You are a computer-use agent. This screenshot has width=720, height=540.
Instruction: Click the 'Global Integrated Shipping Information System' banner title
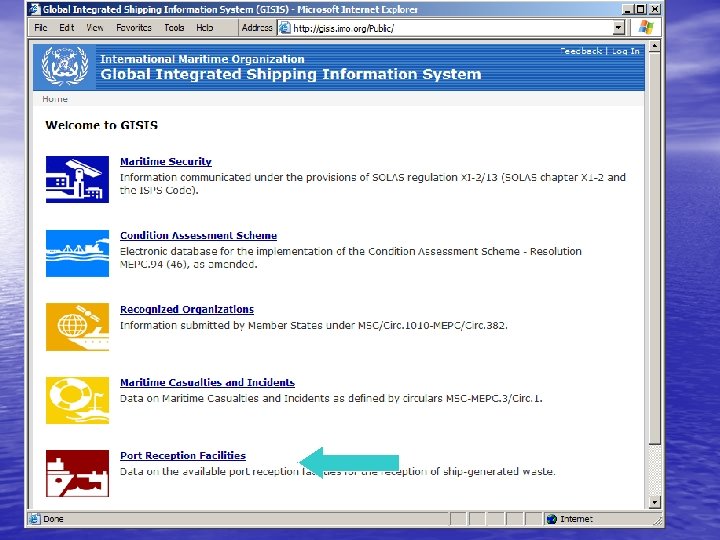pos(291,74)
